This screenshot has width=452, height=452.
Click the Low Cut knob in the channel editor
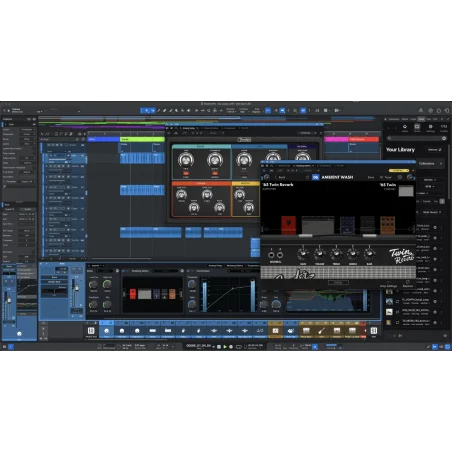(93, 285)
